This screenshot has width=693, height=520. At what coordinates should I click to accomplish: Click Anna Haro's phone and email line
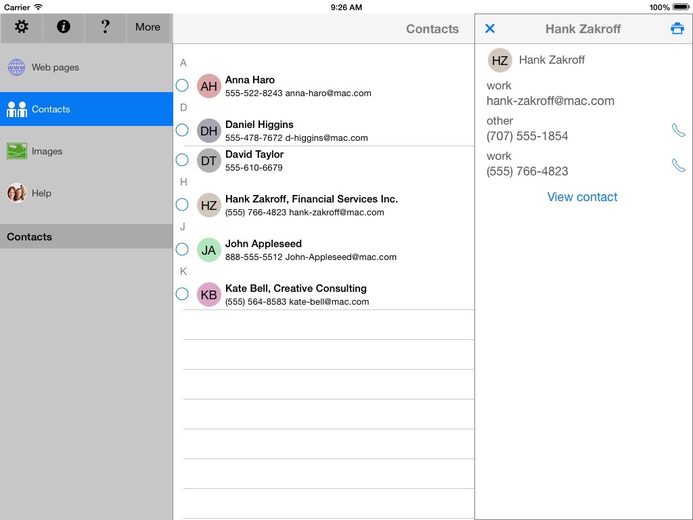point(298,93)
